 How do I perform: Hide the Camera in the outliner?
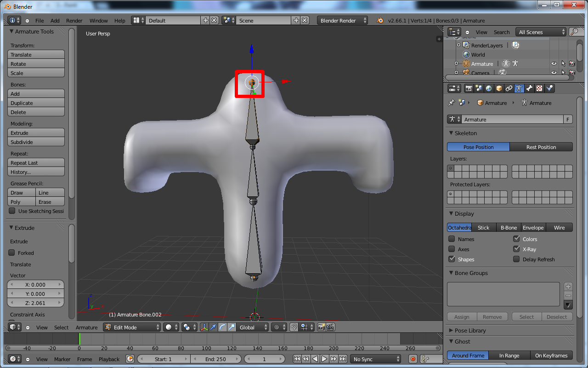(x=554, y=73)
